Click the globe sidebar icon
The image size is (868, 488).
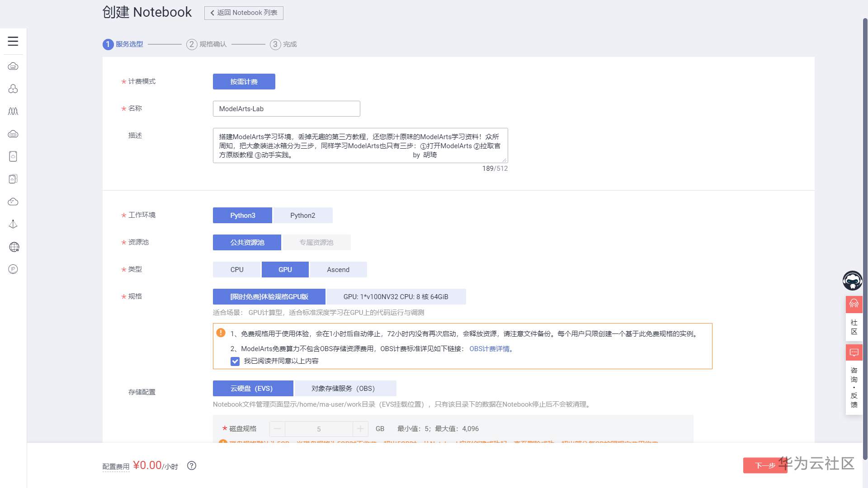(14, 247)
